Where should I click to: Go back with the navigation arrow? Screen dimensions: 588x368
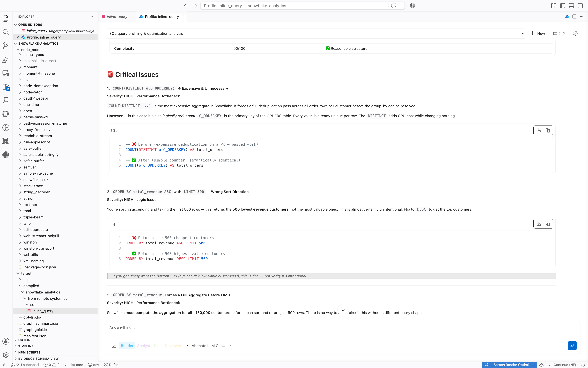[x=186, y=6]
